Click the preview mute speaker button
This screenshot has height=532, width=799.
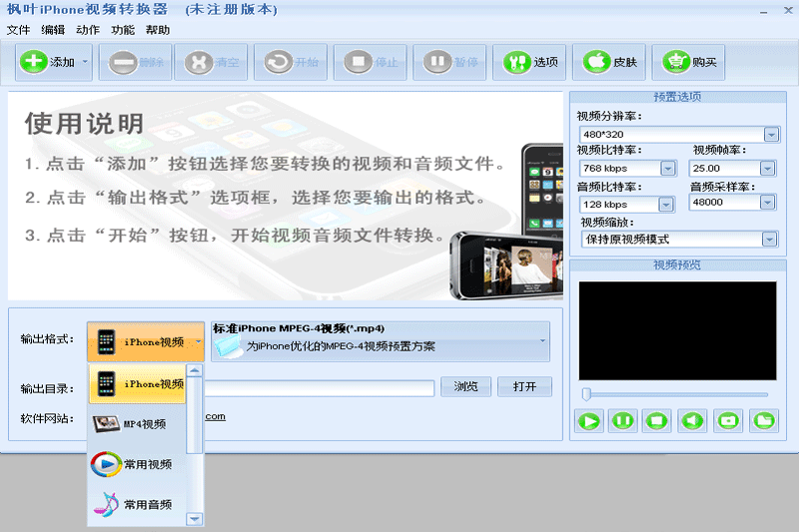pyautogui.click(x=692, y=421)
